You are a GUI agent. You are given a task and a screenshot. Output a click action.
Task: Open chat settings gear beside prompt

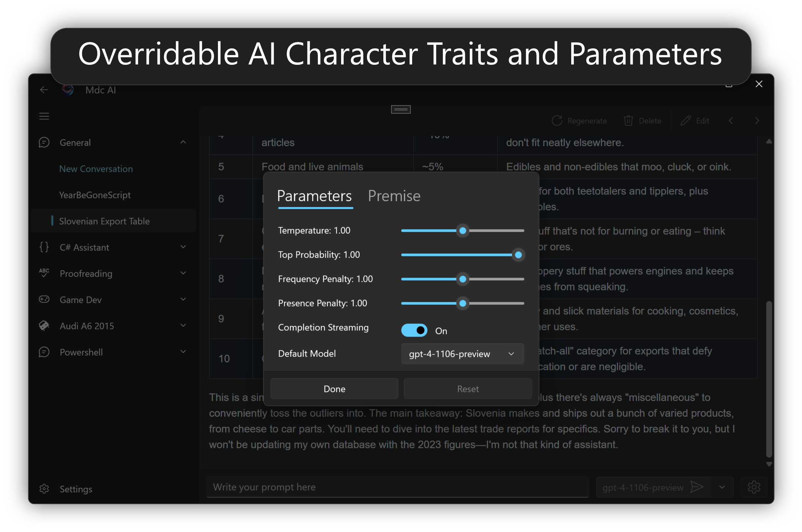754,487
